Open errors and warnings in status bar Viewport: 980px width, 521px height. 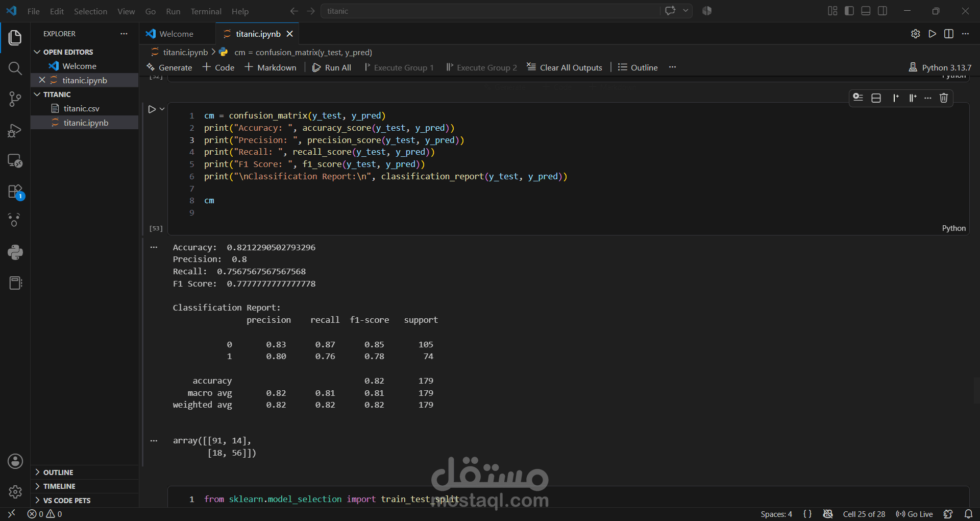click(x=44, y=514)
